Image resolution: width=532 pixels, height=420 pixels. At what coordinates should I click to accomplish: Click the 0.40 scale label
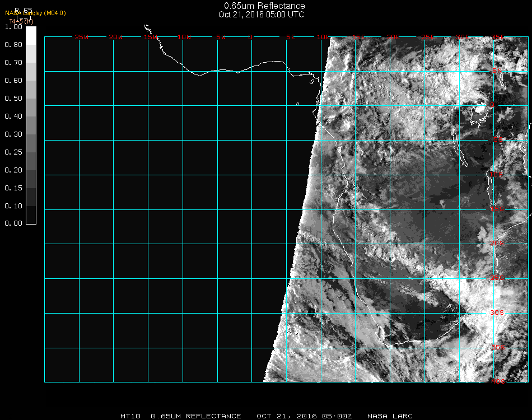coord(13,116)
